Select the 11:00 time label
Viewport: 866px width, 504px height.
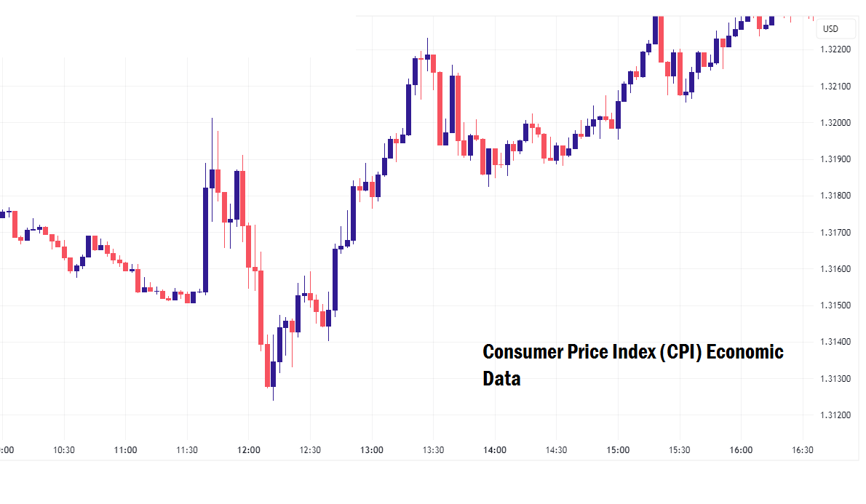[x=126, y=450]
